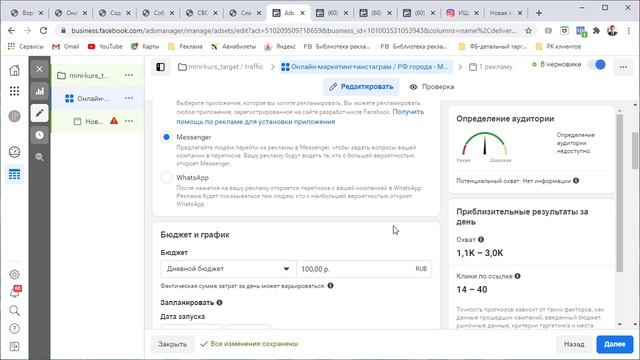Open the ФБ-детальный тарг bookmarks folder
The image size is (640, 360).
493,47
